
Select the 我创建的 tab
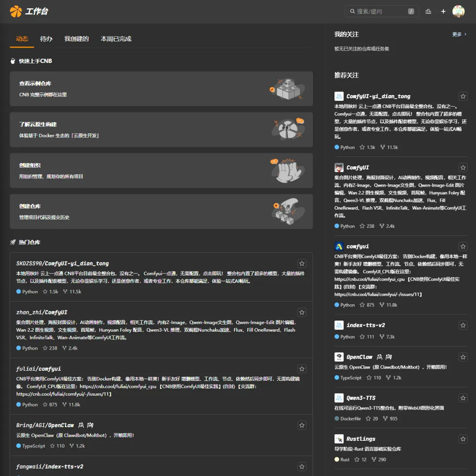click(x=77, y=39)
